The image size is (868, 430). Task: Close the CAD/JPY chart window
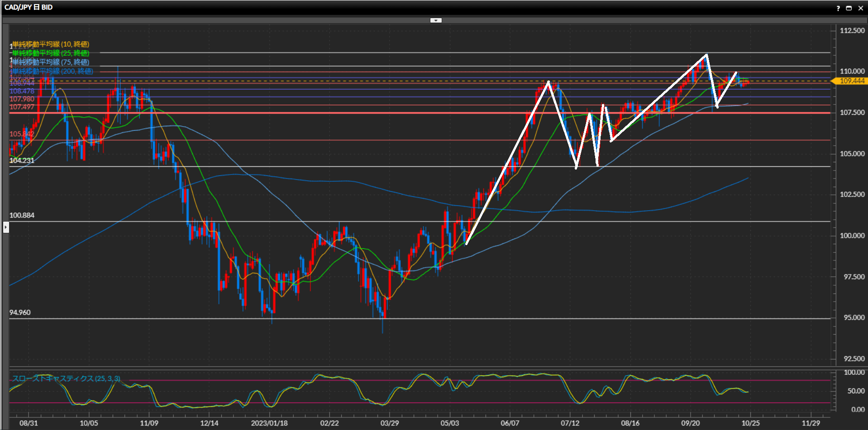coord(860,8)
